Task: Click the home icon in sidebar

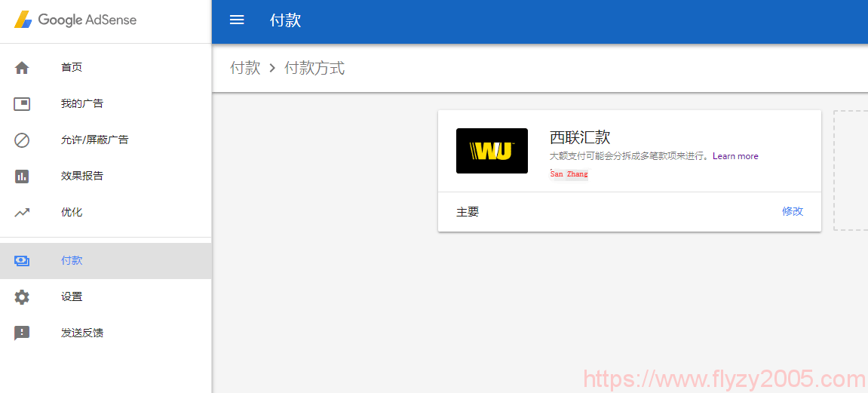Action: pos(22,68)
